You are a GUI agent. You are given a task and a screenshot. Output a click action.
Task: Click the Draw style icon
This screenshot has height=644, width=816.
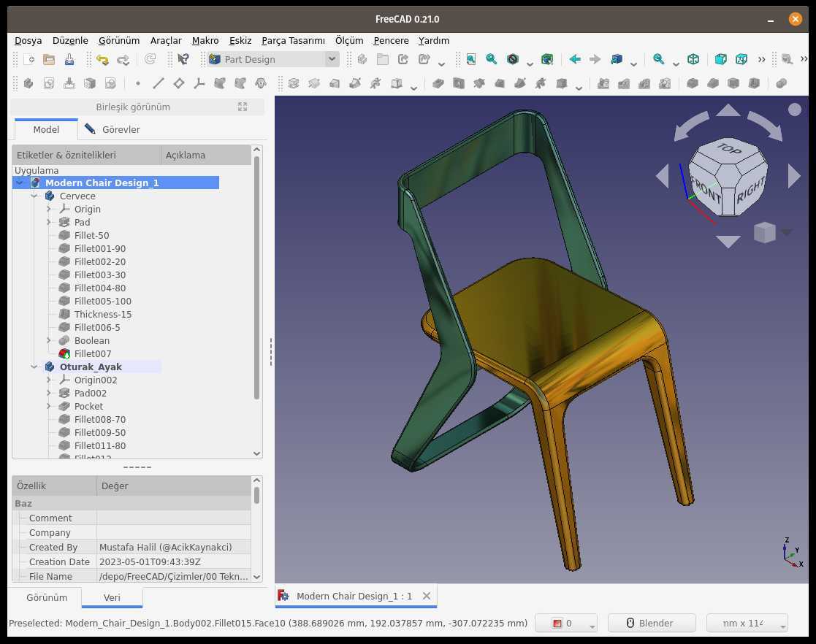[513, 59]
